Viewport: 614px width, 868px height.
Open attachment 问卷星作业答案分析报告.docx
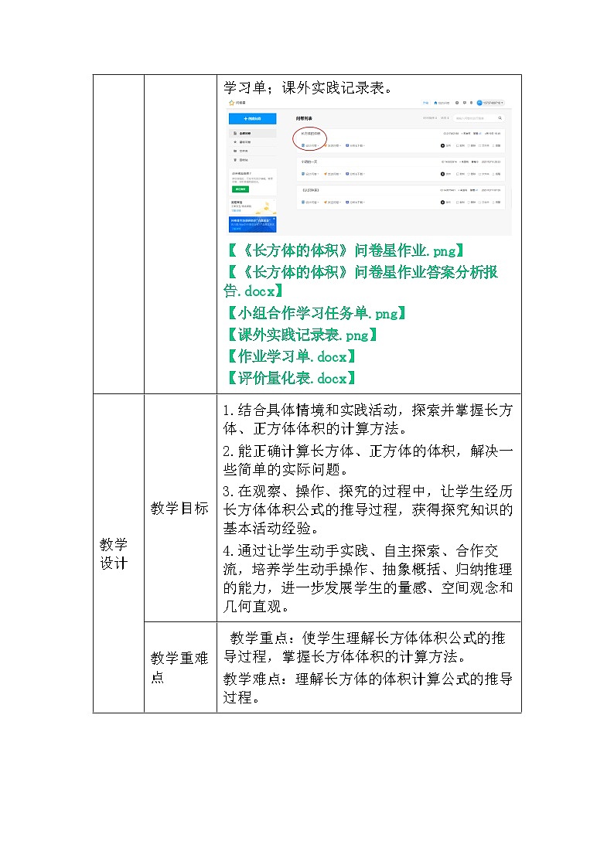[361, 281]
